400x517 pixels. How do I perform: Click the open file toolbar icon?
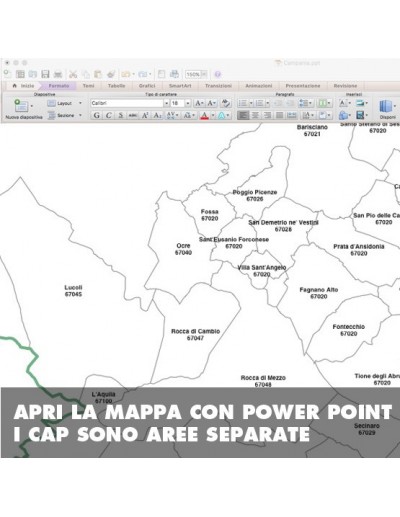tap(33, 74)
